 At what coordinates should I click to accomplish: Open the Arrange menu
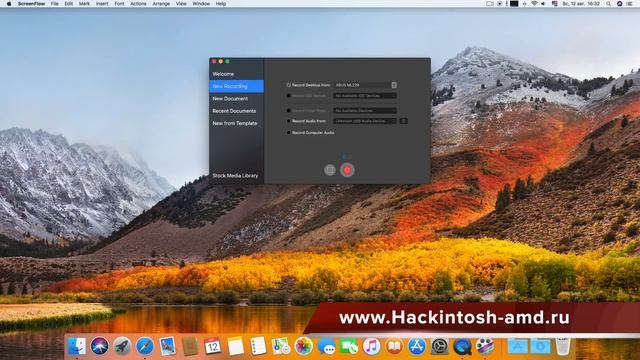[x=161, y=4]
